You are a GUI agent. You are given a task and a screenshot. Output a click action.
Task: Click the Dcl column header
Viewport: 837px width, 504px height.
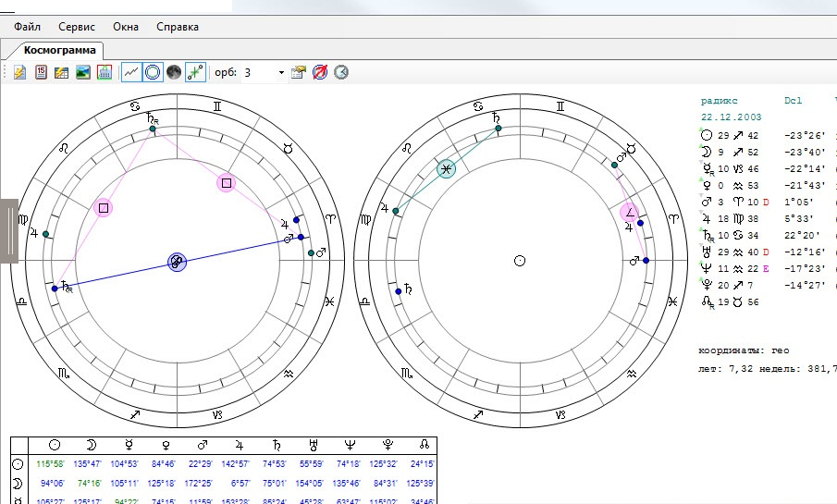point(793,101)
